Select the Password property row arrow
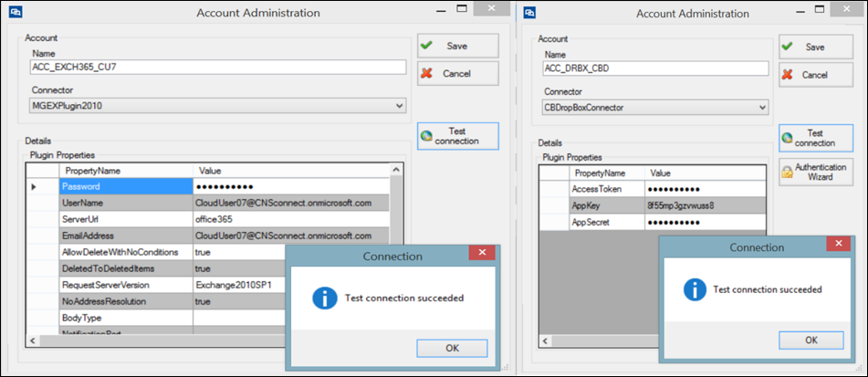The height and width of the screenshot is (377, 868). (x=34, y=187)
